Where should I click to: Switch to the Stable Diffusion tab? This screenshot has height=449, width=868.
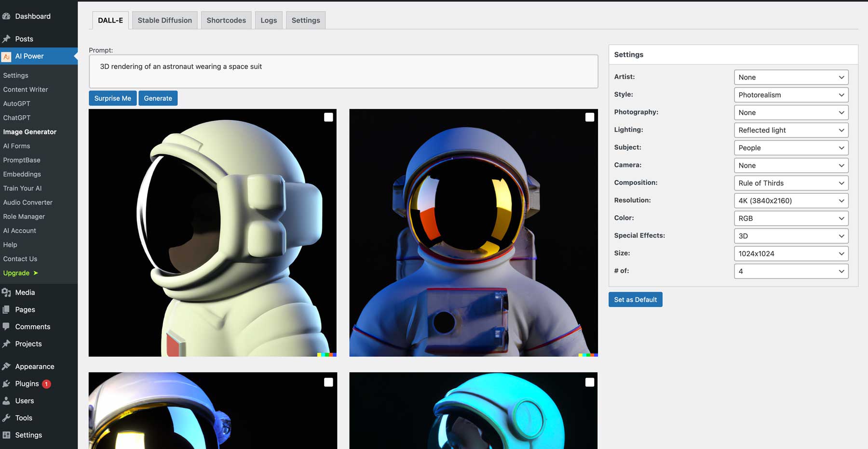coord(164,20)
